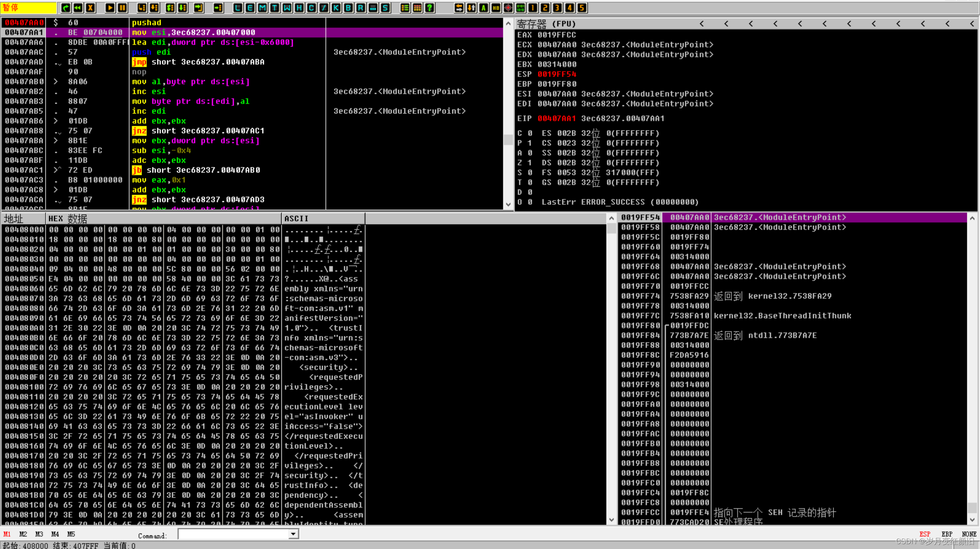This screenshot has height=549, width=980.
Task: Click stack pane scrollbar down arrow
Action: (x=972, y=520)
